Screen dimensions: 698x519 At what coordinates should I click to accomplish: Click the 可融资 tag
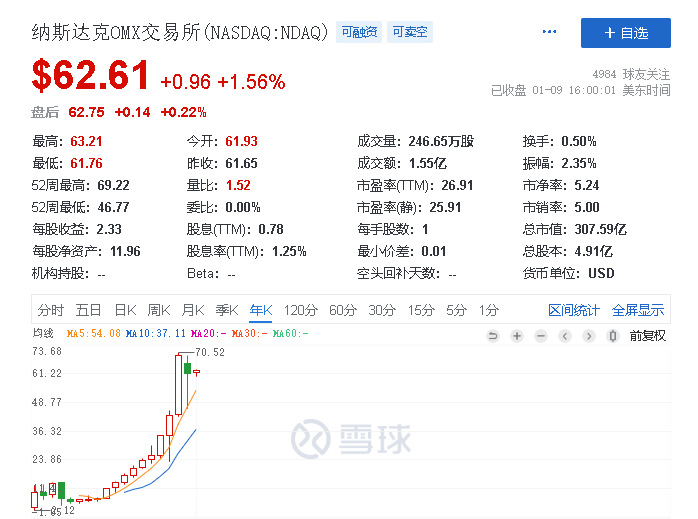pos(359,32)
